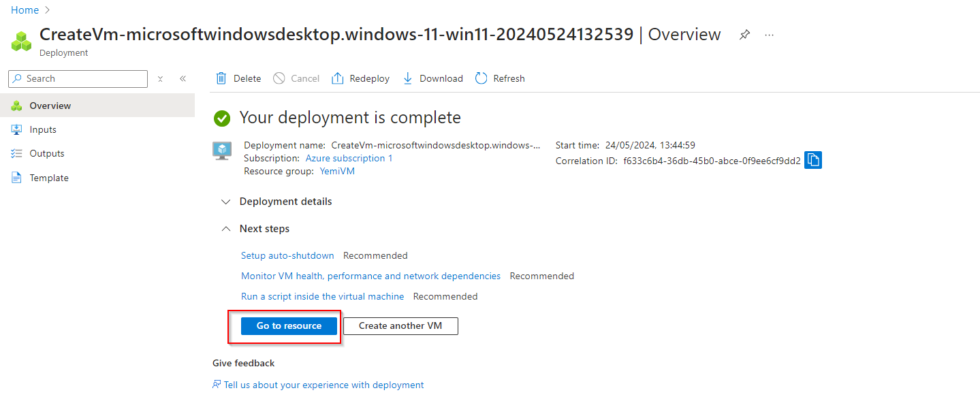Click the Delete toolbar label
Image resolution: width=980 pixels, height=414 pixels.
point(247,78)
